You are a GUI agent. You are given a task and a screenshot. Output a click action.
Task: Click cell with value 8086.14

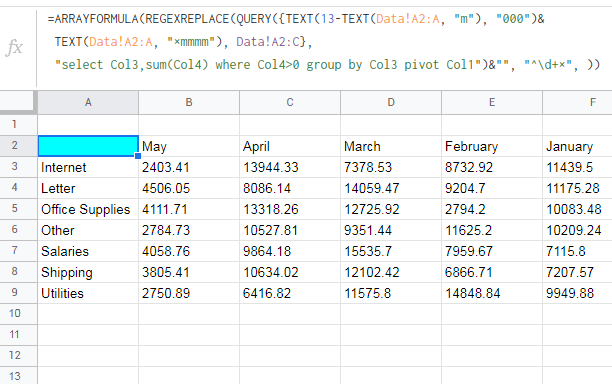point(290,188)
